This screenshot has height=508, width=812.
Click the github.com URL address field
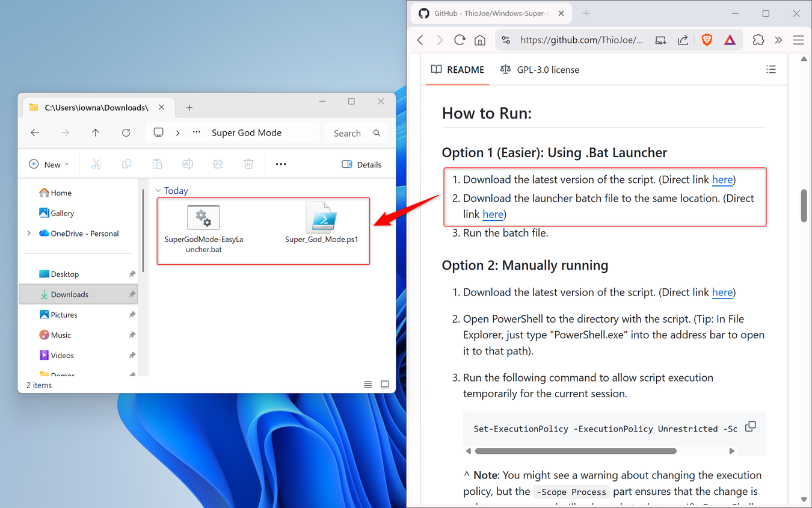coord(581,40)
